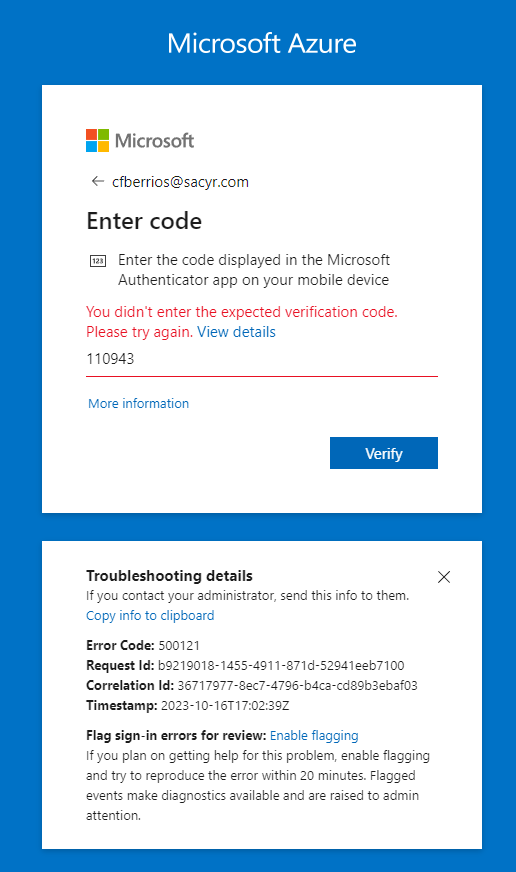Click the verification code input field
516x872 pixels.
click(x=262, y=359)
